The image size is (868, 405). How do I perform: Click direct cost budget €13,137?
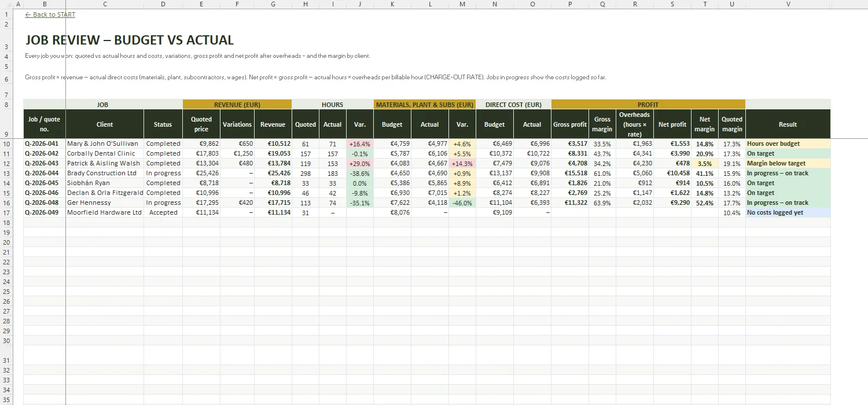[x=495, y=173]
